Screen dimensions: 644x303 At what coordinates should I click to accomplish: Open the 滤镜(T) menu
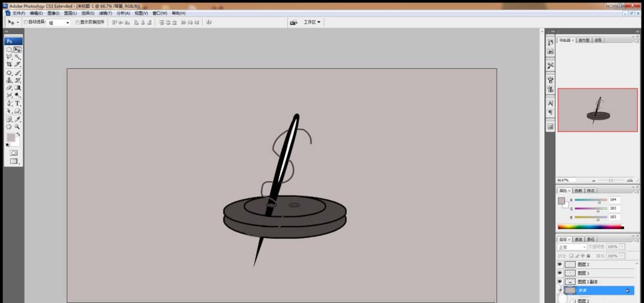pyautogui.click(x=105, y=13)
